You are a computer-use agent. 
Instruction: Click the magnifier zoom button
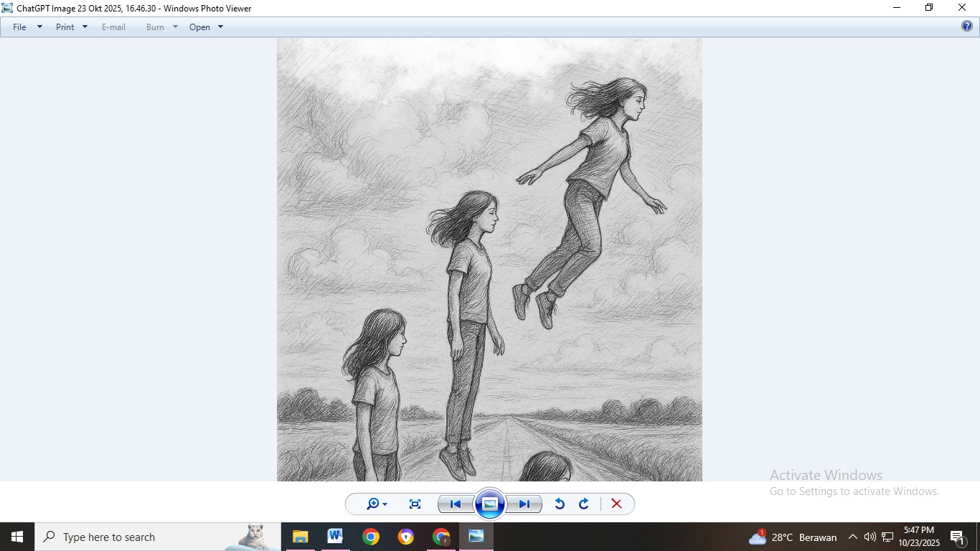377,504
